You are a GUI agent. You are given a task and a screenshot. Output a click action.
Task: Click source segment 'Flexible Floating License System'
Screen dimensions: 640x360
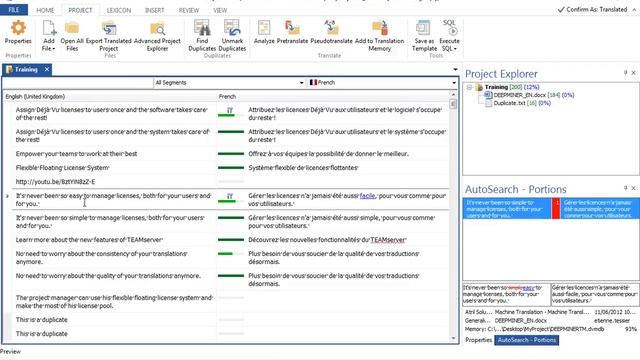[x=62, y=168]
